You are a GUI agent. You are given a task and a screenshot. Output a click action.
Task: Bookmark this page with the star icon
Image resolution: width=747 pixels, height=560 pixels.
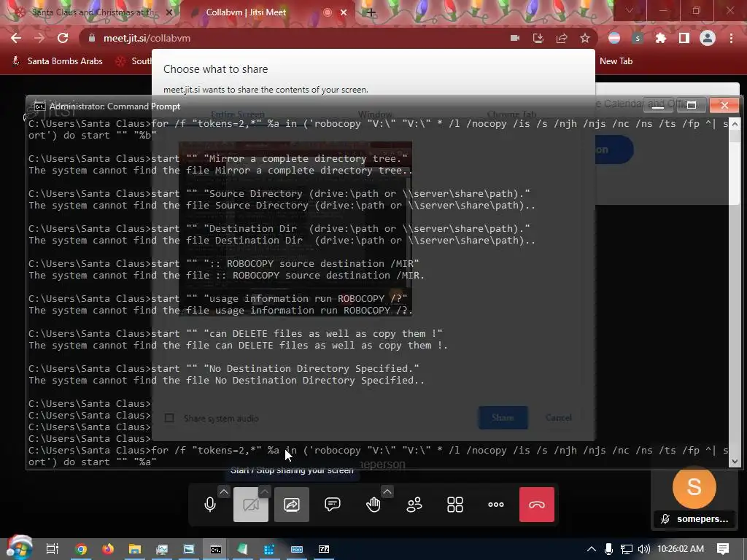tap(585, 38)
